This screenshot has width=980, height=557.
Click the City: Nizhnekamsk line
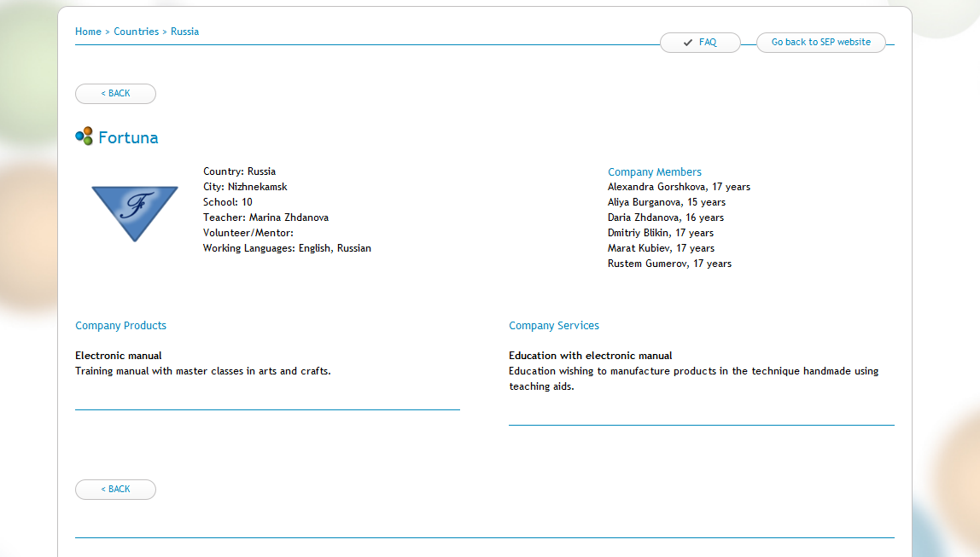(245, 188)
